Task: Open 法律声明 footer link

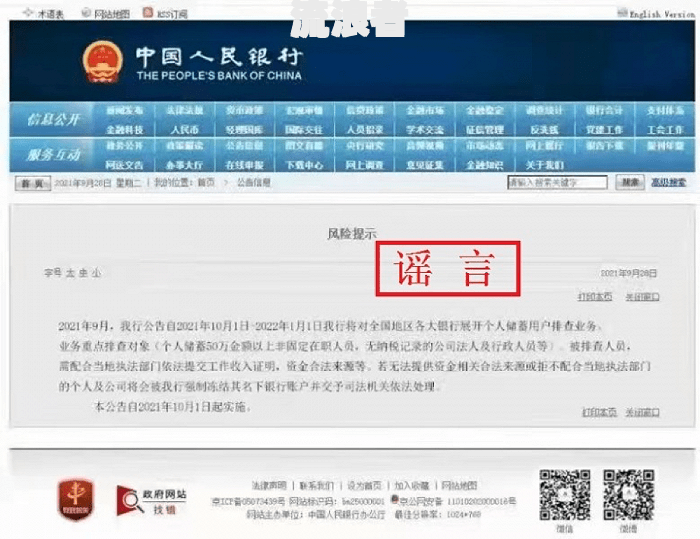Action: (269, 485)
